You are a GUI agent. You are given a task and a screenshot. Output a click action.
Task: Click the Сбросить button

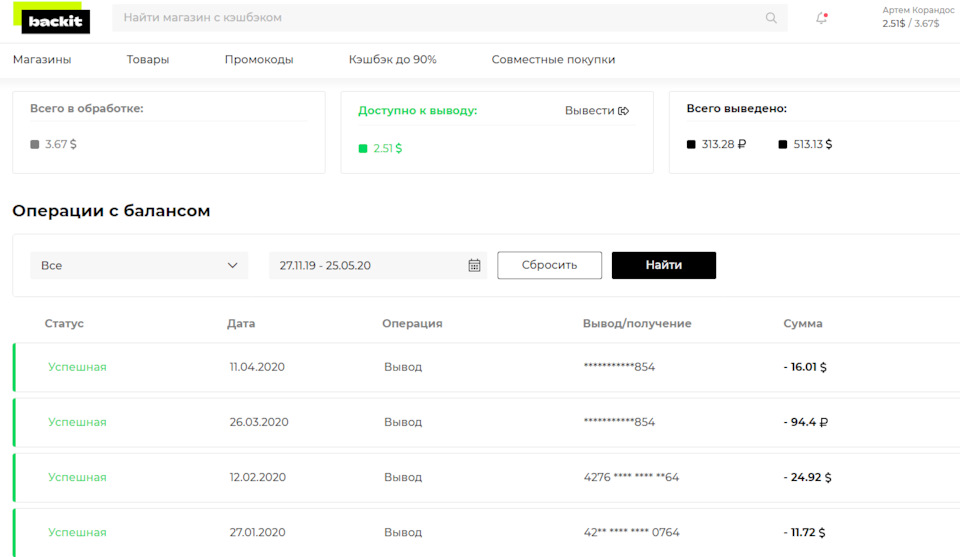point(549,265)
